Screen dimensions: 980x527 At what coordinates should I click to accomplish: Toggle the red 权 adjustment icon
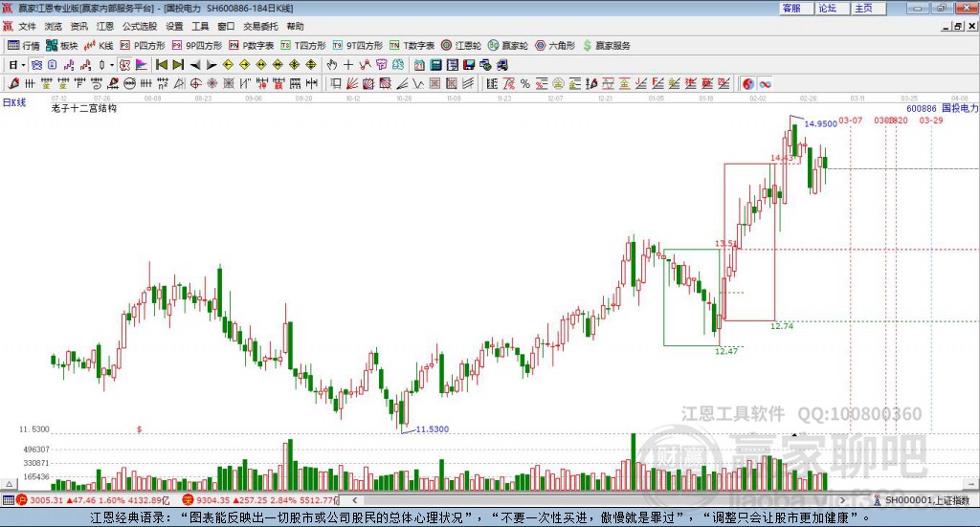pyautogui.click(x=124, y=65)
